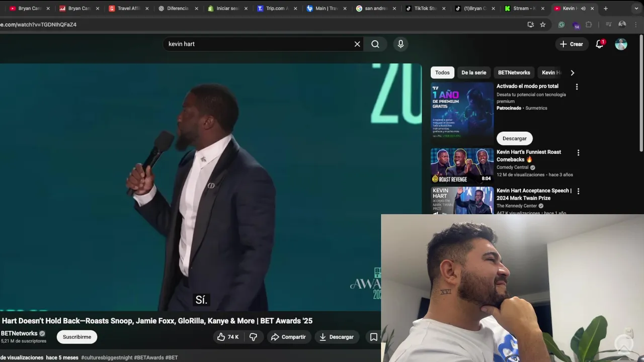The image size is (644, 362).
Task: Open the #BETAwards hashtag
Action: pyautogui.click(x=149, y=357)
